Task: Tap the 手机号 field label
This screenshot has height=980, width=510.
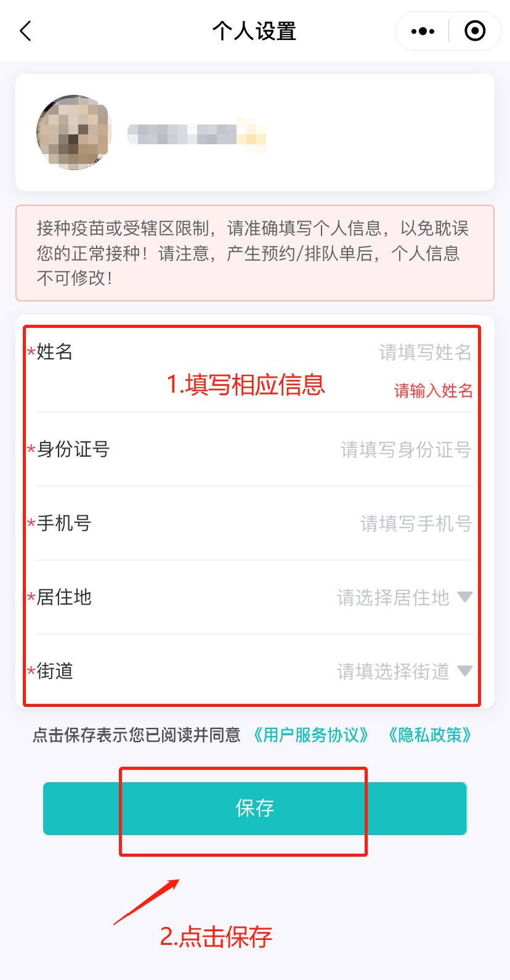Action: tap(63, 523)
